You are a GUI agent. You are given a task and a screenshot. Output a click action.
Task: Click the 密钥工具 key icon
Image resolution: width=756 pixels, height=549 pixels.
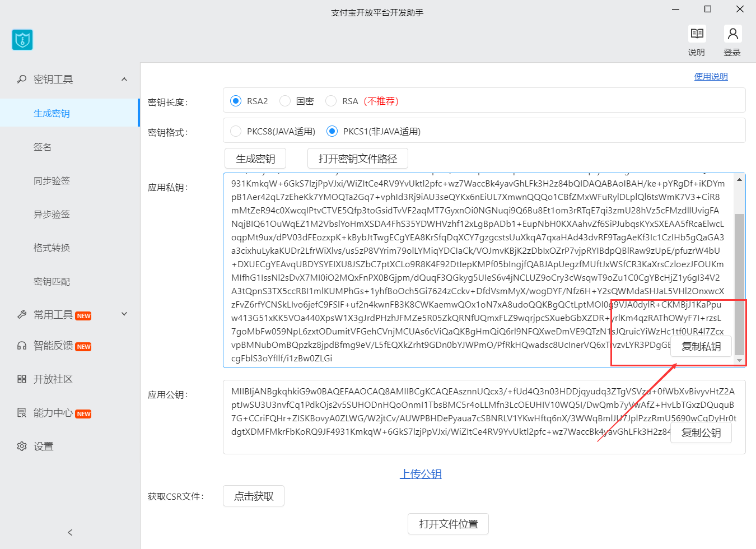(x=22, y=80)
